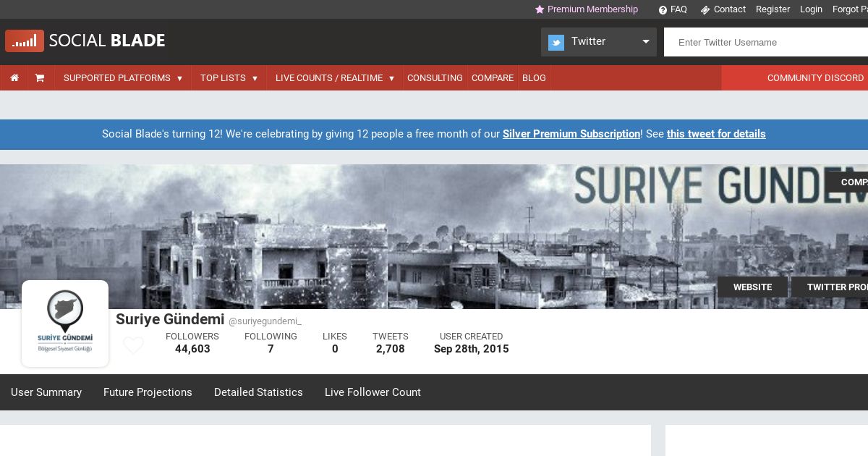The height and width of the screenshot is (456, 868).
Task: Click the Social Blade logo icon
Action: (25, 41)
